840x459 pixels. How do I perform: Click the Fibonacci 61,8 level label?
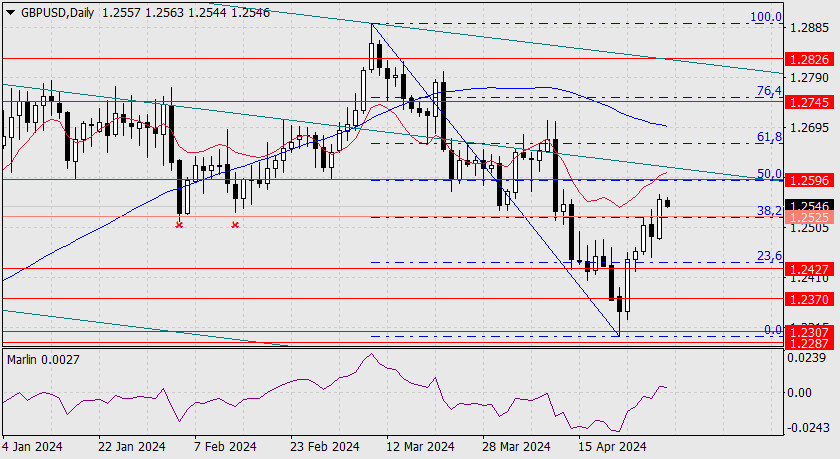[769, 137]
